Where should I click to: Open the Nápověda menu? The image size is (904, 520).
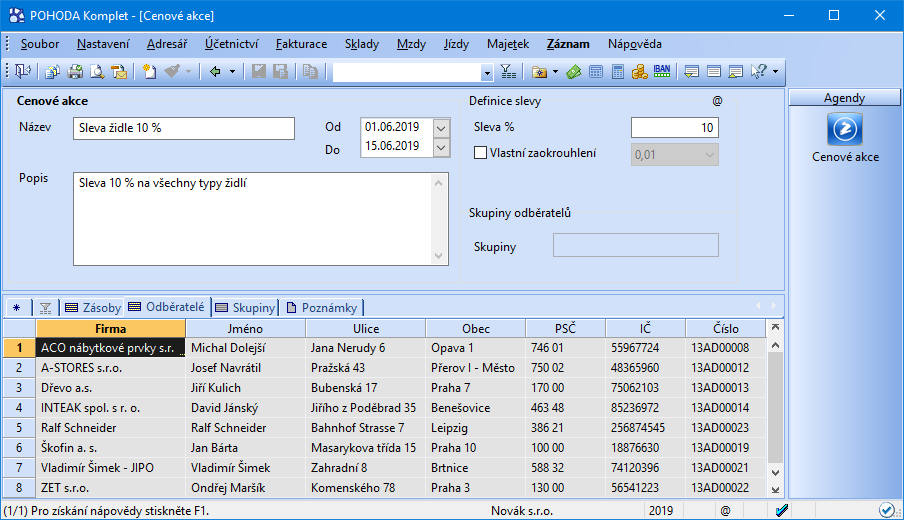tap(635, 44)
